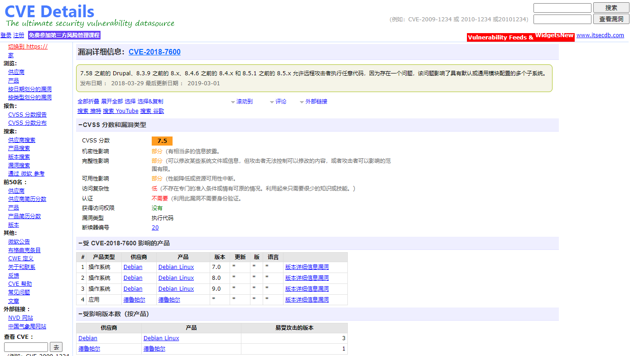644x356 pixels.
Task: Open 微软公告 in sidebar
Action: click(19, 242)
